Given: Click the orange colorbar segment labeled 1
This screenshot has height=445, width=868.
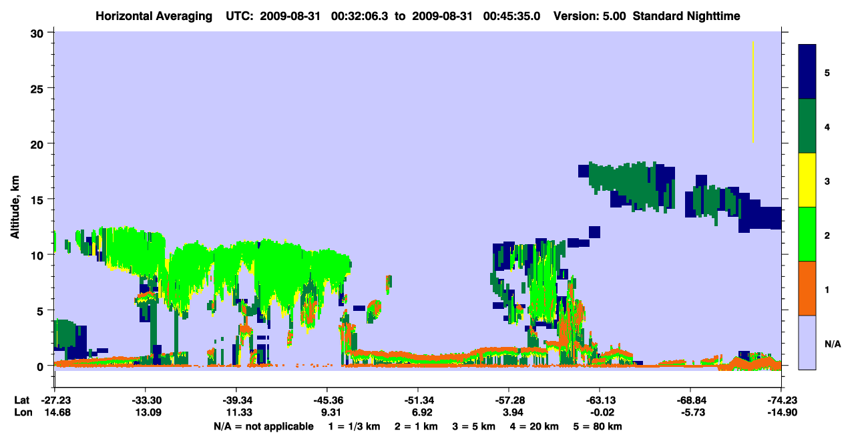Looking at the screenshot, I should coord(807,288).
